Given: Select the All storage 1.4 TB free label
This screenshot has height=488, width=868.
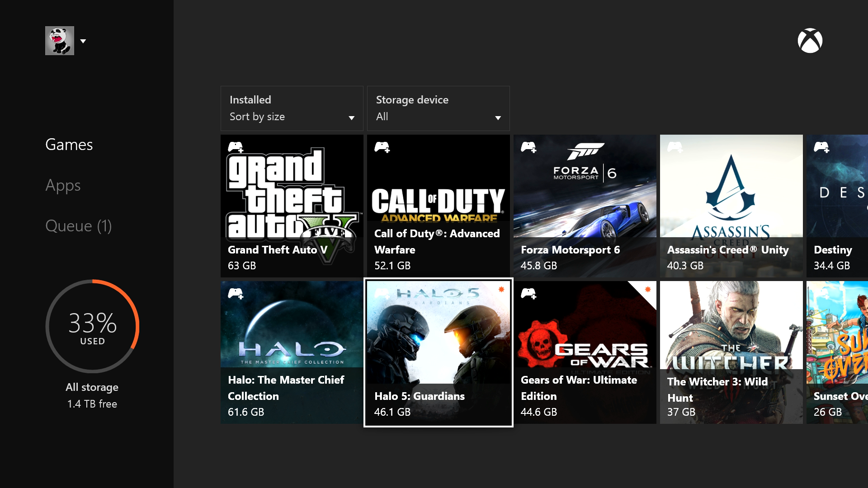Looking at the screenshot, I should [x=92, y=395].
